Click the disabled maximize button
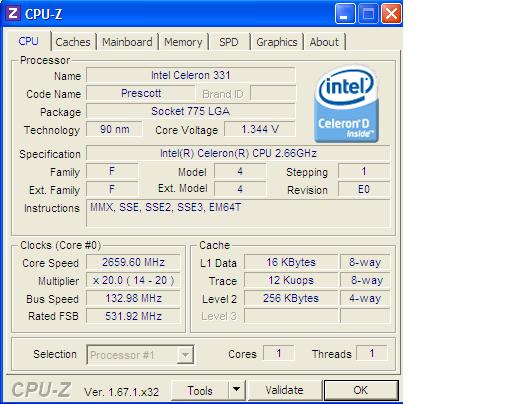Viewport: 512px width, 404px height. (x=368, y=14)
